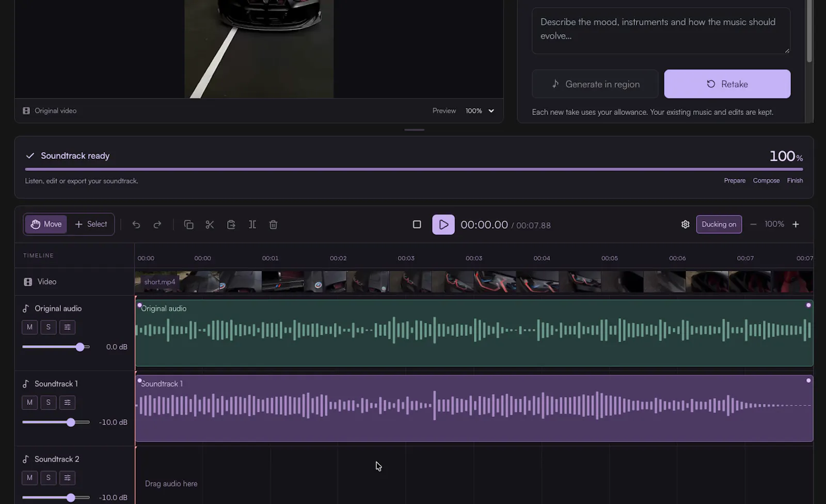Stop playback with the square button

417,224
